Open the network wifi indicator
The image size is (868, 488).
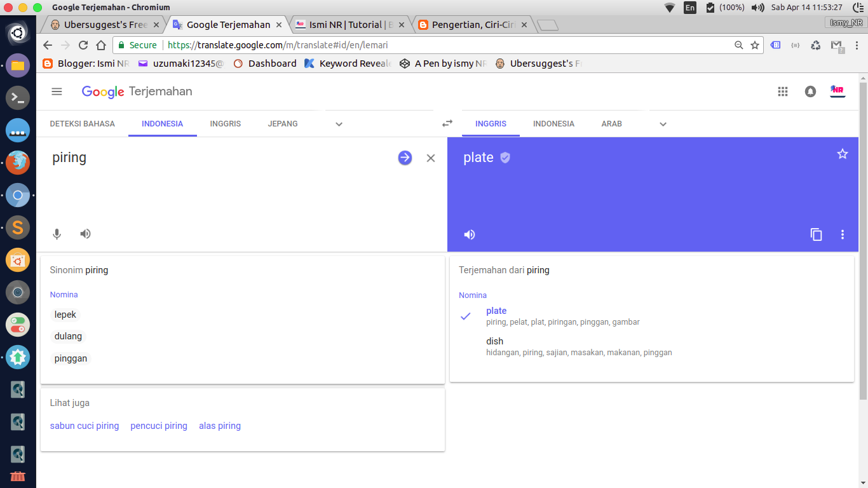tap(670, 8)
